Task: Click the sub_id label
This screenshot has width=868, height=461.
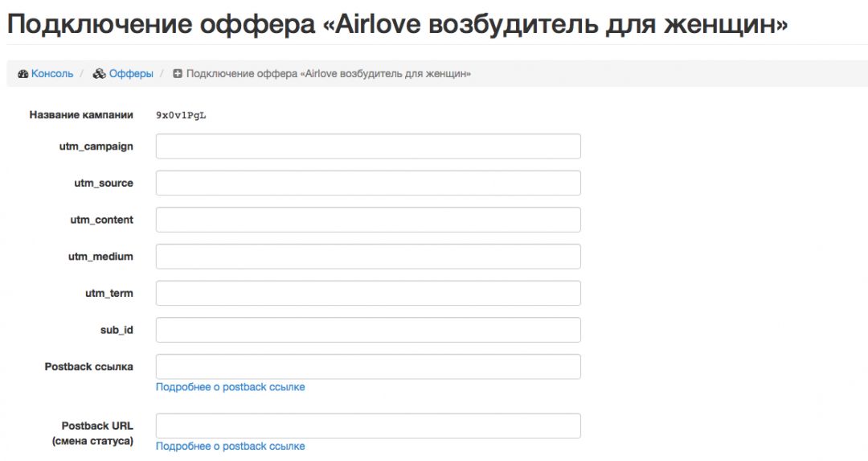Action: 117,330
